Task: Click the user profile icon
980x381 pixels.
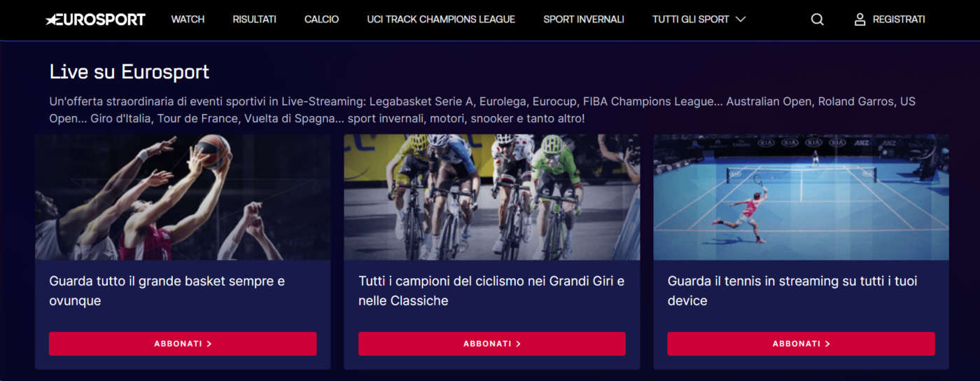Action: click(860, 20)
